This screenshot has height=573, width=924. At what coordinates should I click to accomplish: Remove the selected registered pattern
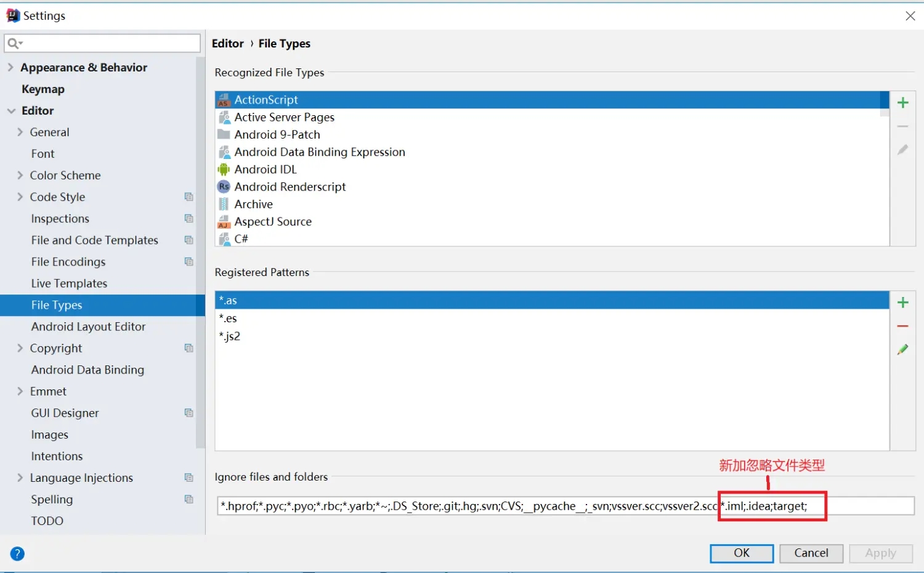tap(903, 326)
